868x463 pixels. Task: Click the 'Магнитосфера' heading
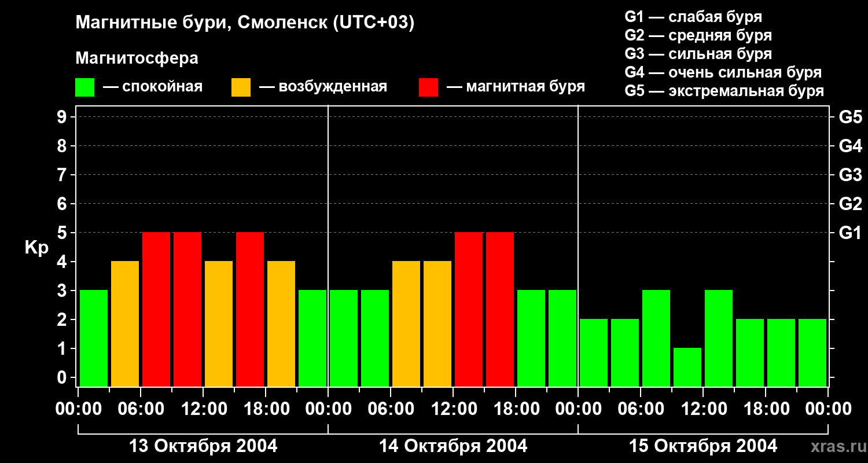pyautogui.click(x=137, y=58)
